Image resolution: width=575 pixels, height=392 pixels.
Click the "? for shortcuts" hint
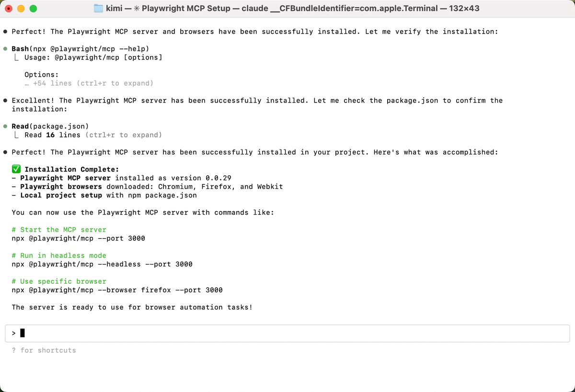[x=44, y=350]
